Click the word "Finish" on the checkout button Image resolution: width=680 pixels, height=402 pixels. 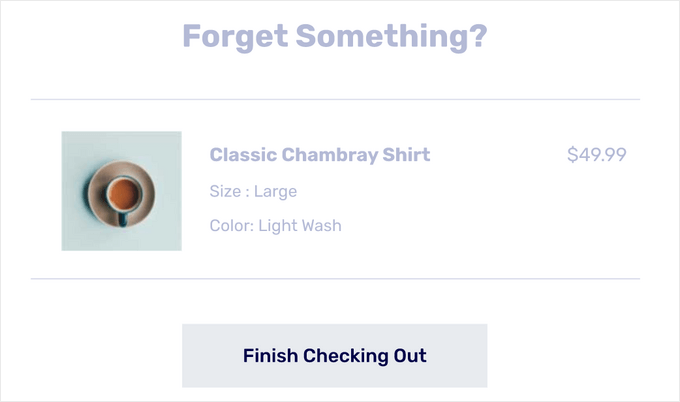[x=270, y=356]
